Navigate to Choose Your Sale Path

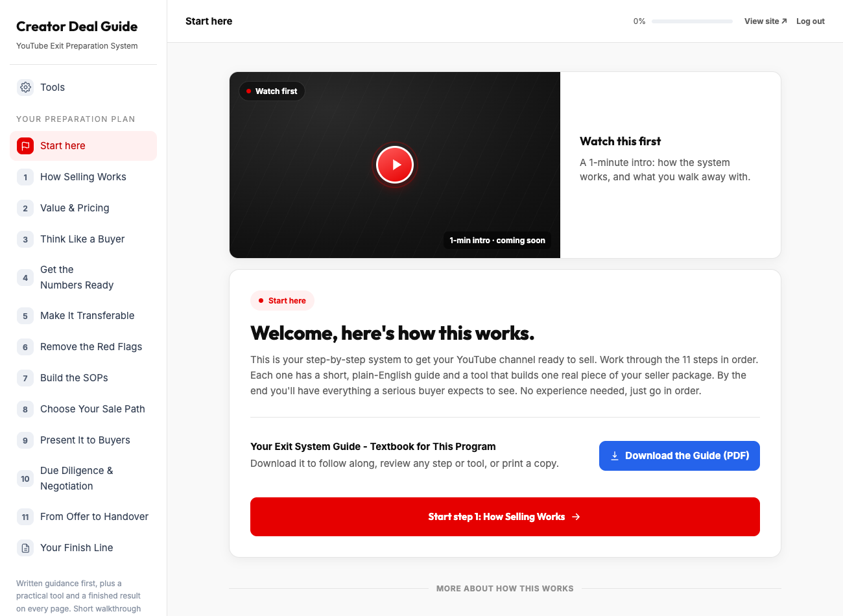(84, 409)
